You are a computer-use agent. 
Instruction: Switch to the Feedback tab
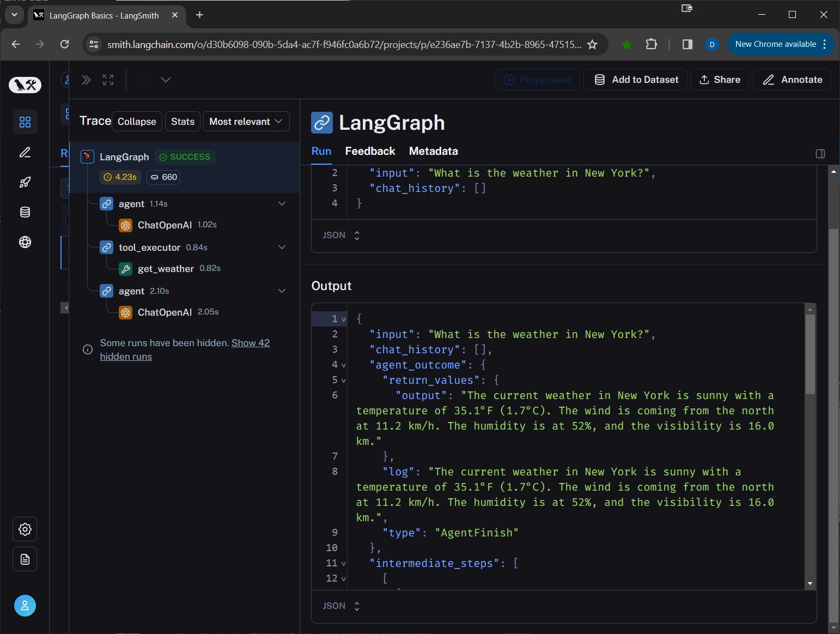pos(370,151)
